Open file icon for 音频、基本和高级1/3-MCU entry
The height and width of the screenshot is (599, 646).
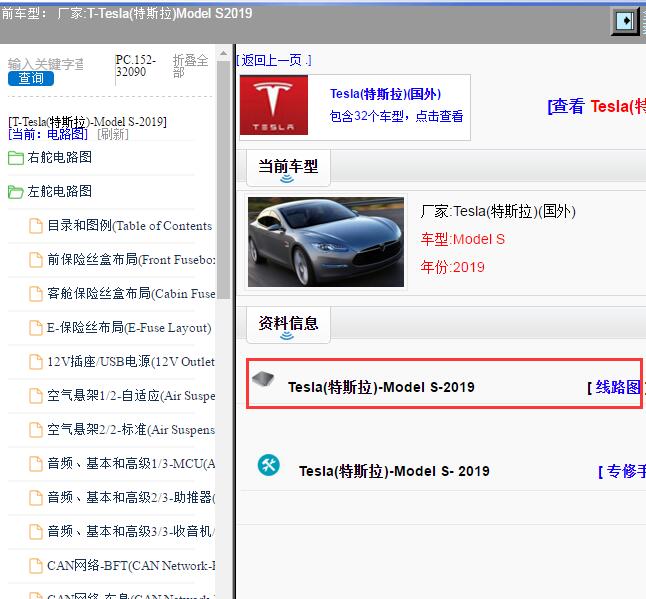click(x=36, y=464)
